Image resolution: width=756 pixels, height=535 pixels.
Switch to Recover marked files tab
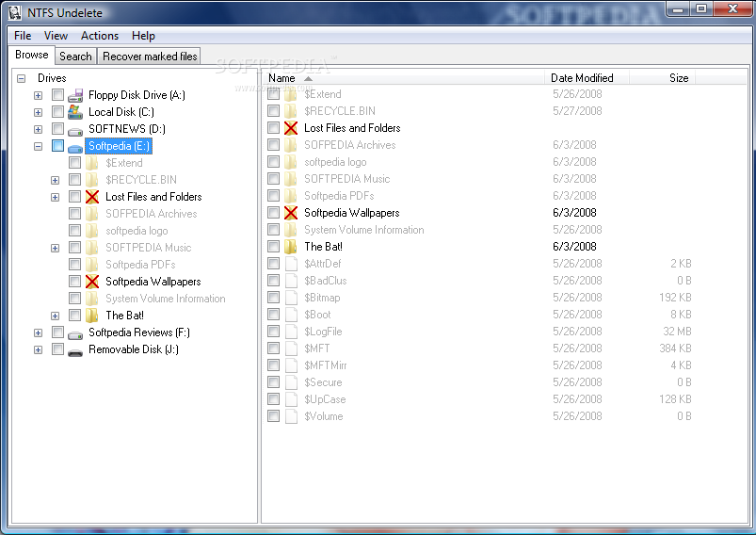[150, 57]
